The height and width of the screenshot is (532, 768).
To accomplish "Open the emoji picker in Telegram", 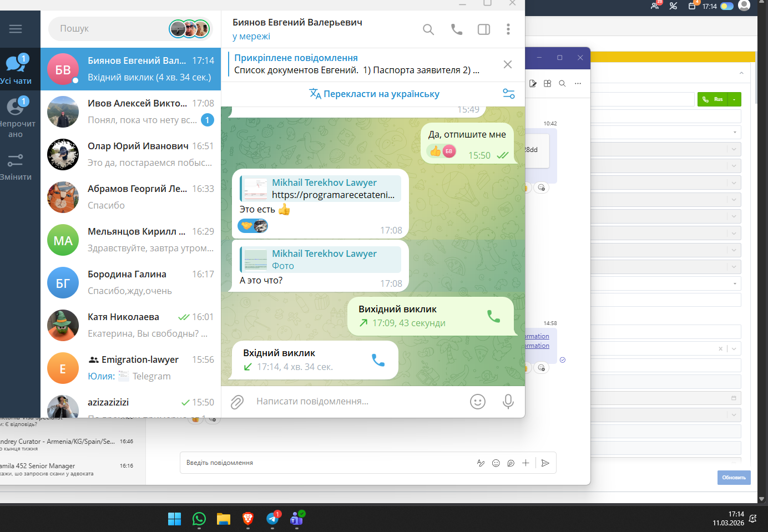I will click(478, 402).
